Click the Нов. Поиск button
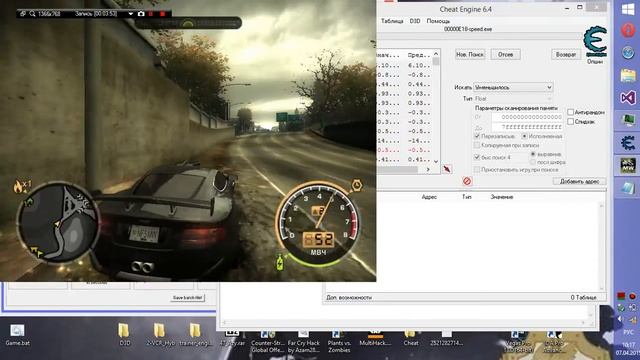This screenshot has width=640, height=360. pyautogui.click(x=470, y=54)
